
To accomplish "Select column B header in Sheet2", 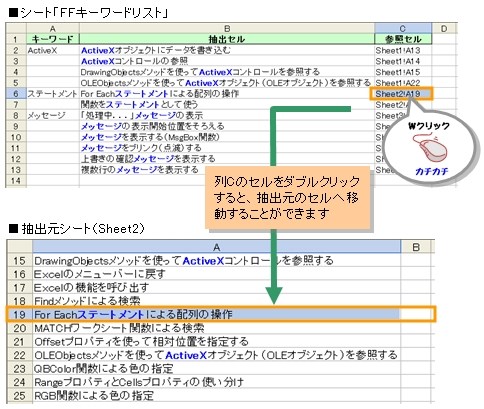I will (x=416, y=247).
